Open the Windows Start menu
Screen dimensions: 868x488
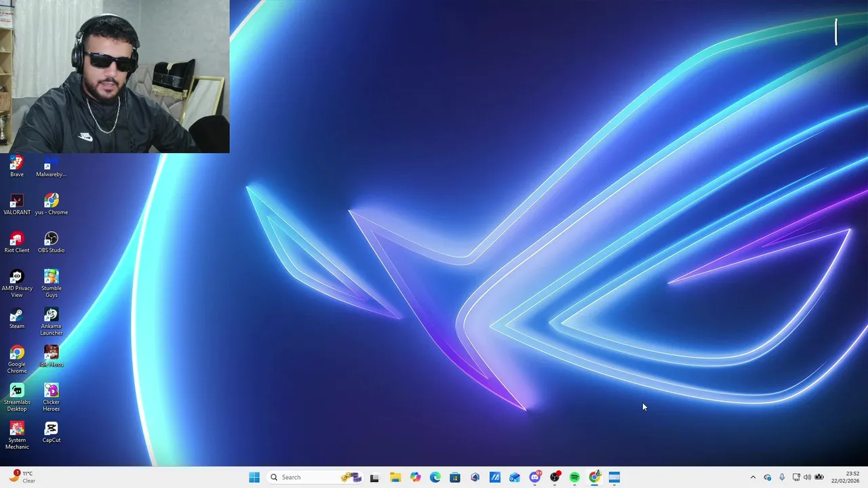click(x=254, y=477)
